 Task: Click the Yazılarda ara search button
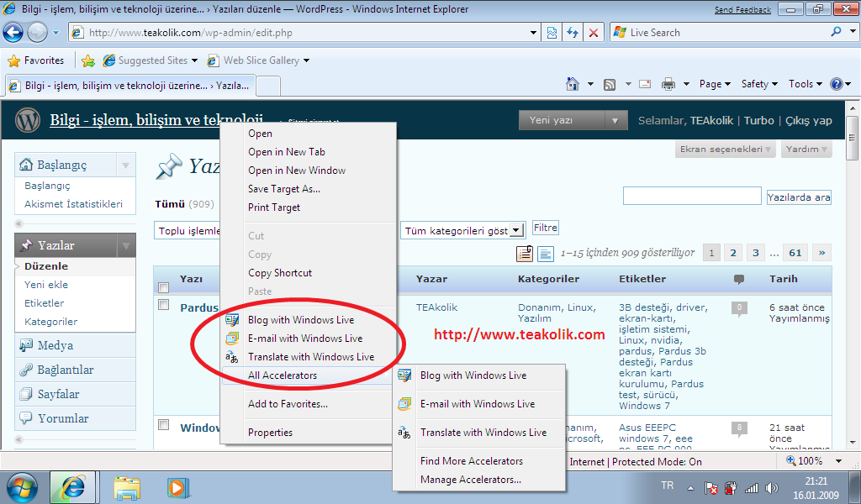point(799,197)
